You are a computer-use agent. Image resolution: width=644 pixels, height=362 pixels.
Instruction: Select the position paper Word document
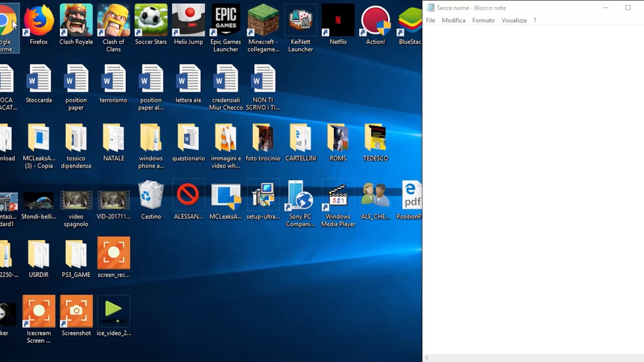(x=76, y=87)
